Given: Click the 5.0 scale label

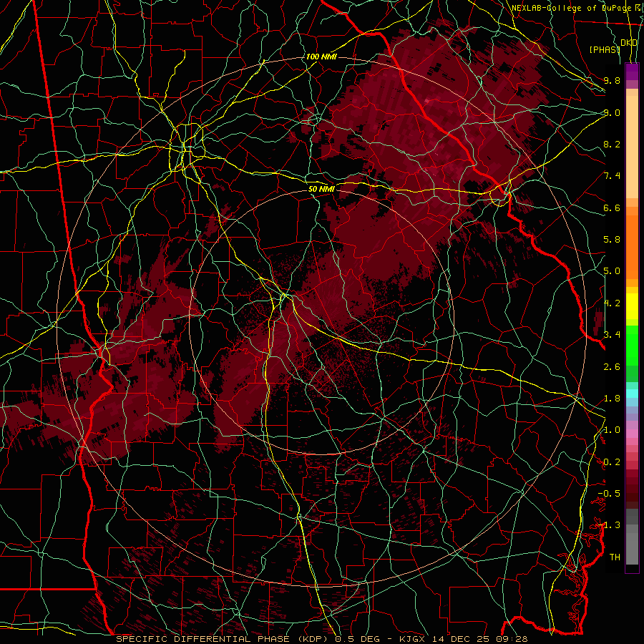Looking at the screenshot, I should [612, 271].
